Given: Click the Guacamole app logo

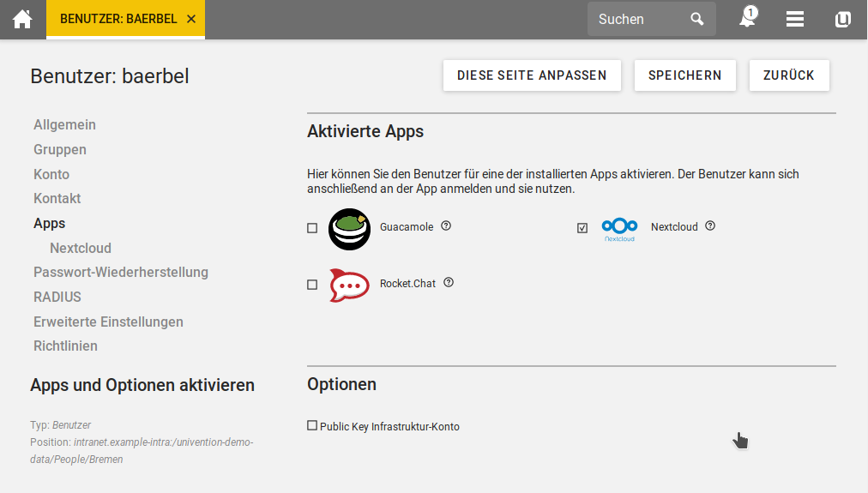Looking at the screenshot, I should [x=349, y=229].
